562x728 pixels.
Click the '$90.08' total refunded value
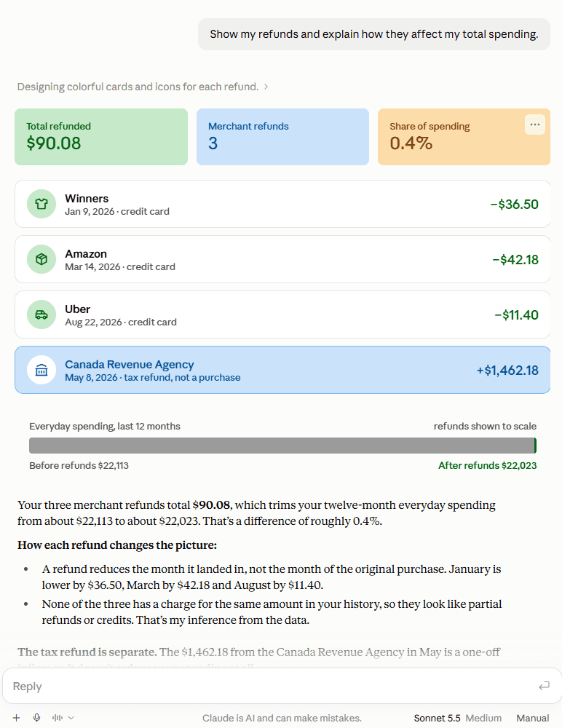[x=53, y=143]
